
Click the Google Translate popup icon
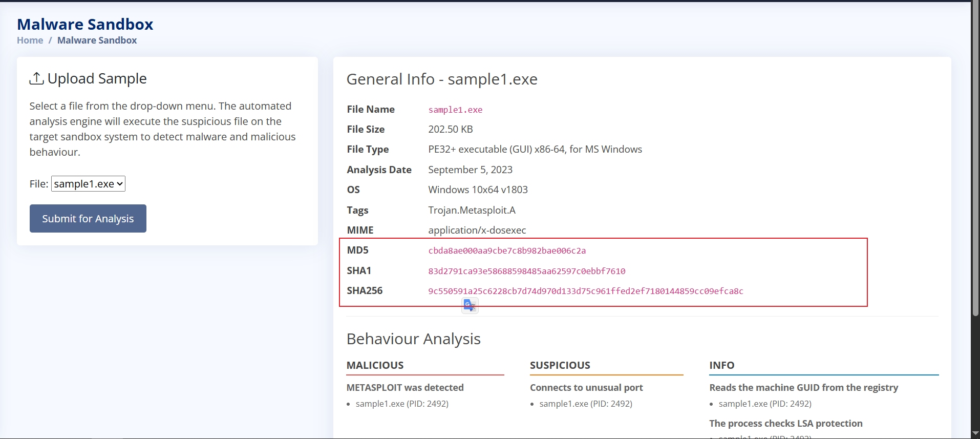pos(470,305)
